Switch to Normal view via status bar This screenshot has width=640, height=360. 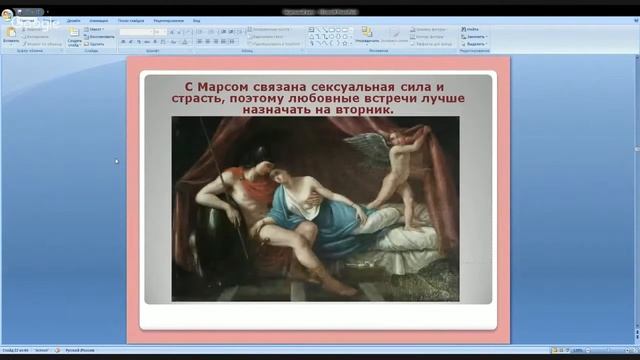[x=554, y=350]
